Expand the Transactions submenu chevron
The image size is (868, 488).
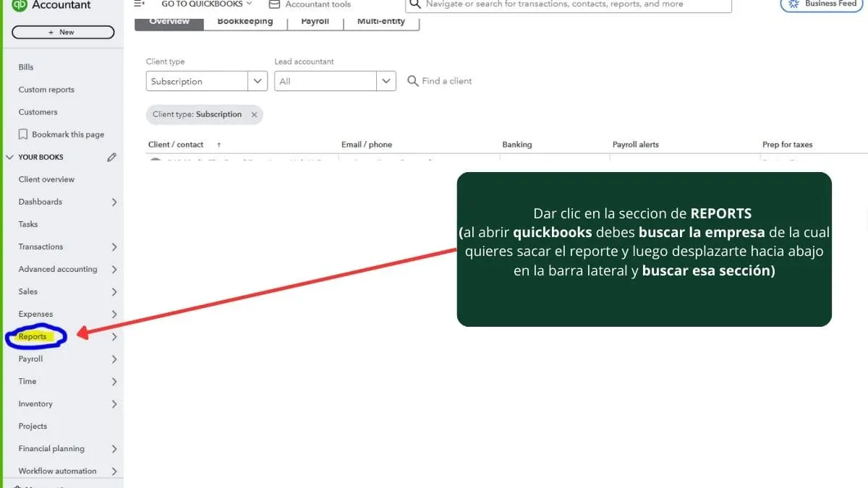[114, 247]
